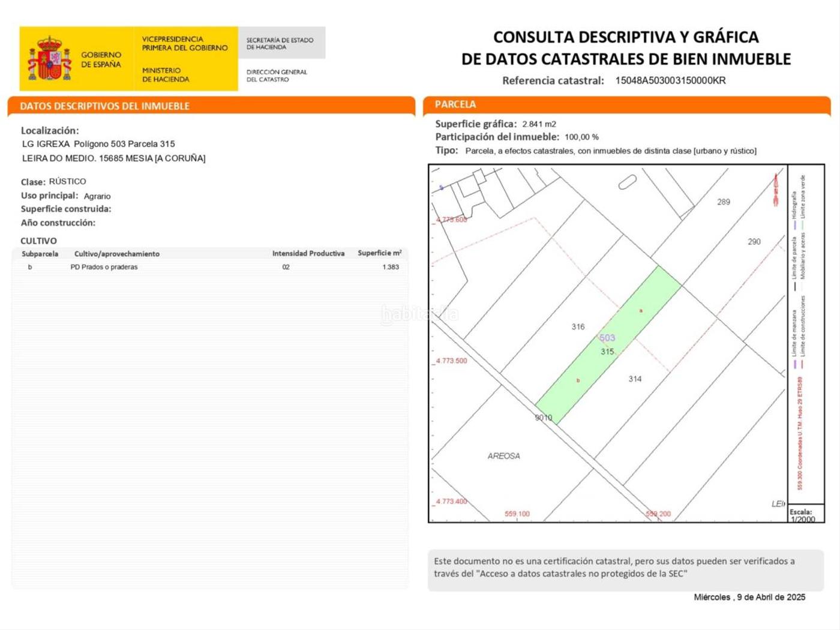Click parcel number 289 on the map
Image resolution: width=840 pixels, height=630 pixels.
point(724,202)
